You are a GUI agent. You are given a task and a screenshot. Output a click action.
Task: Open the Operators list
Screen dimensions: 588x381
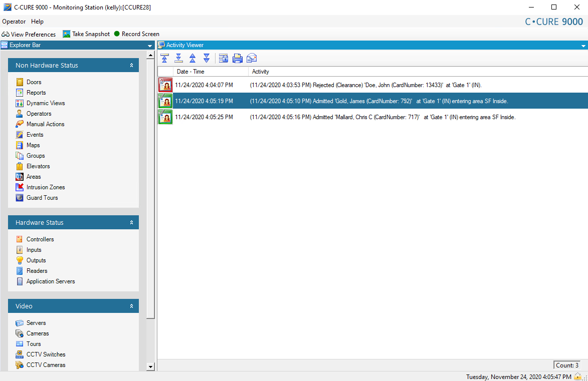coord(39,114)
